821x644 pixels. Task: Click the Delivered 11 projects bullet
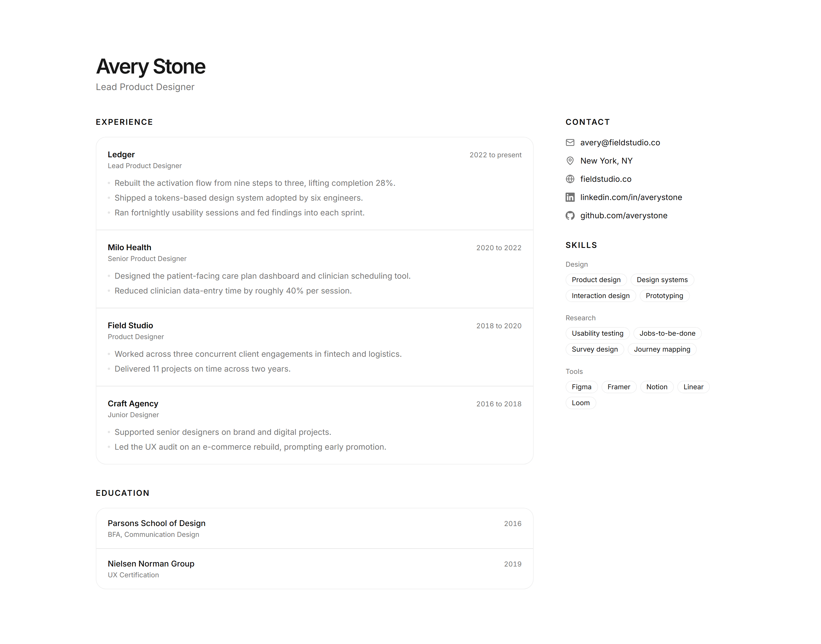(202, 369)
